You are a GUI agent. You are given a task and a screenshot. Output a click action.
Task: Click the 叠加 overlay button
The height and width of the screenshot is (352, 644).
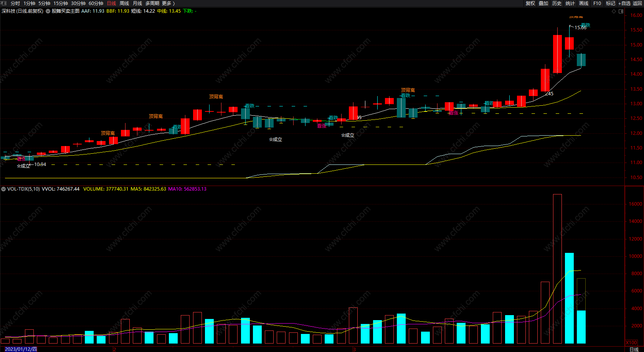pos(543,3)
